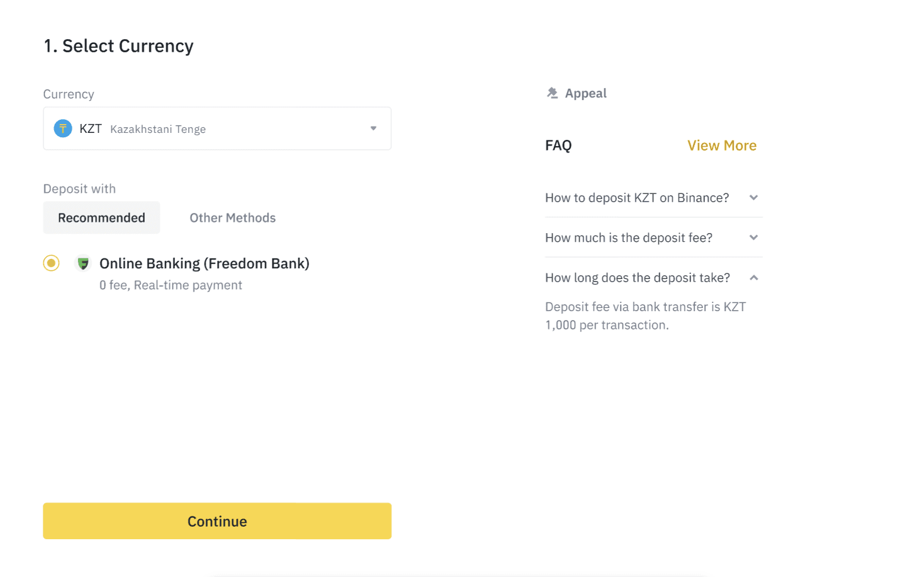Expand chevron for How to deposit KZT
The image size is (924, 577).
753,198
